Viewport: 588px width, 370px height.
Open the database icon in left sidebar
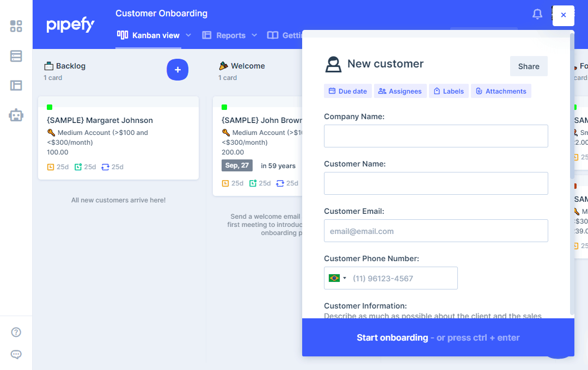tap(16, 56)
